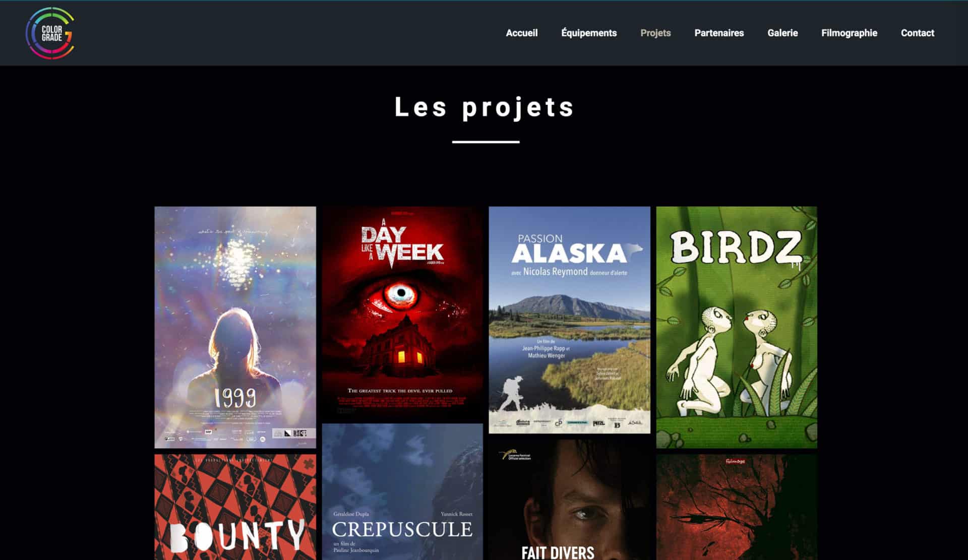Navigate to the Galerie section
The width and height of the screenshot is (968, 560).
(782, 33)
